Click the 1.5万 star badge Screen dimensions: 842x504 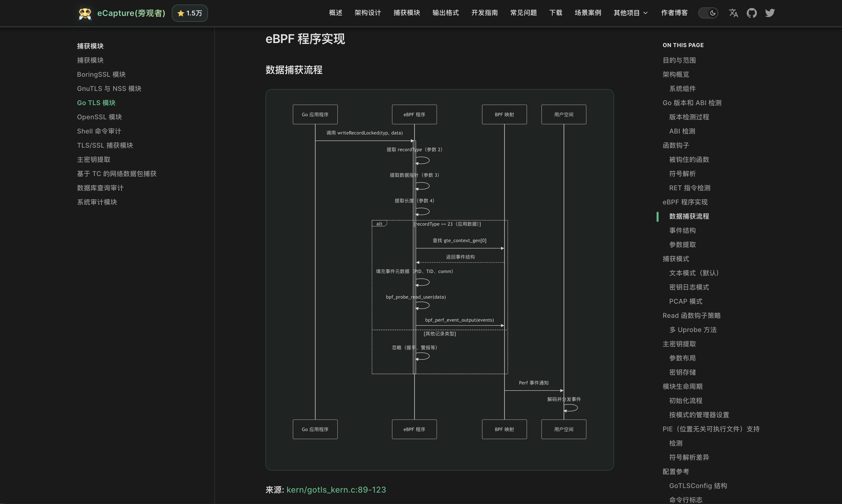[x=189, y=13]
